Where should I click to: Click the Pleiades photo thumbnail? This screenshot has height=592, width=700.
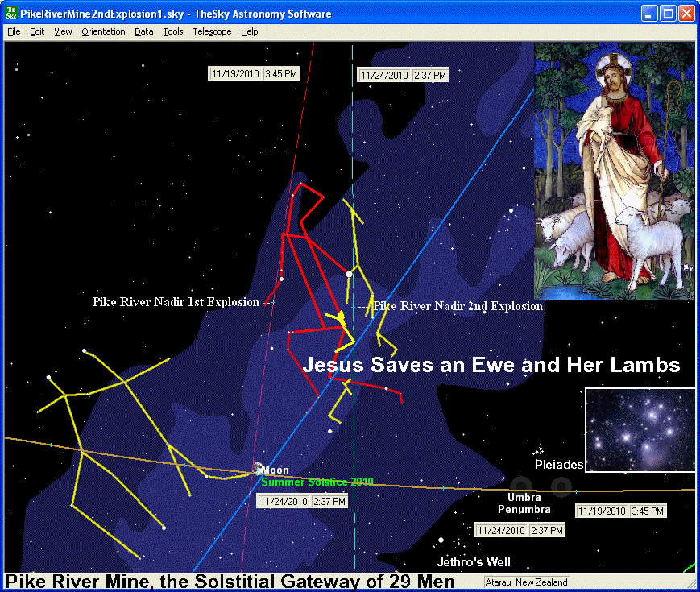[x=640, y=429]
